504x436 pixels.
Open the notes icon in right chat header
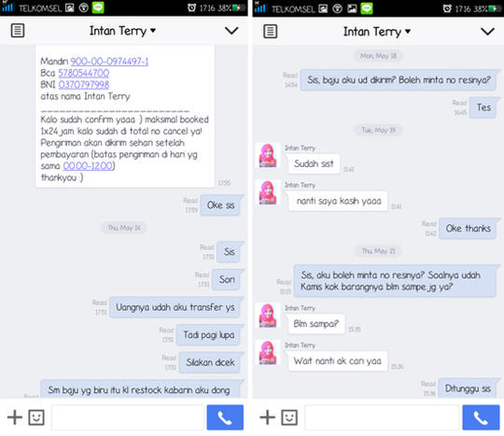tap(270, 31)
